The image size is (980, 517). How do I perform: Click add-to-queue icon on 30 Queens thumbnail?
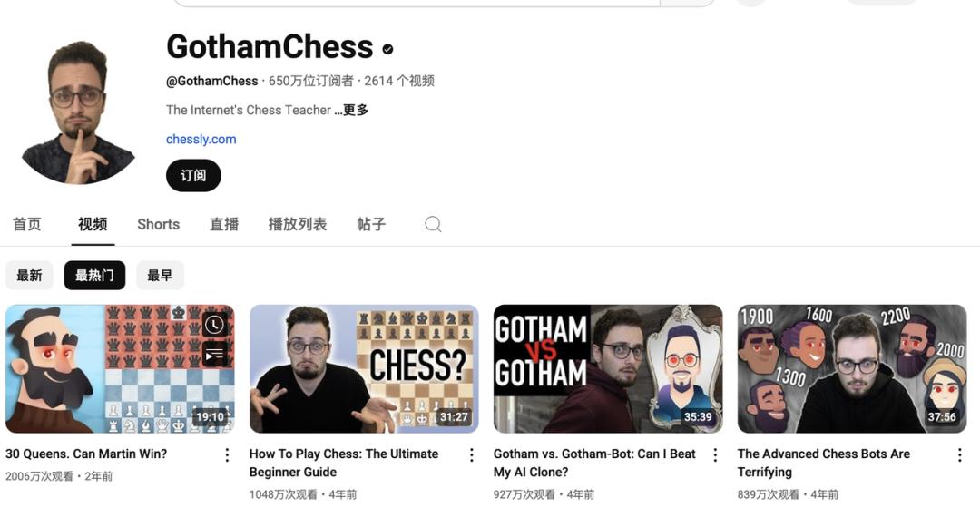coord(214,355)
